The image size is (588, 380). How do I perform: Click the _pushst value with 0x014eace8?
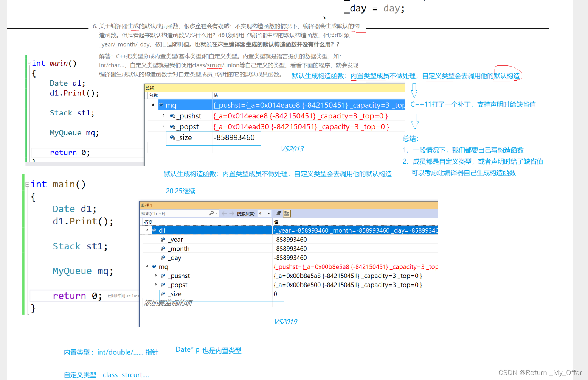coord(301,116)
